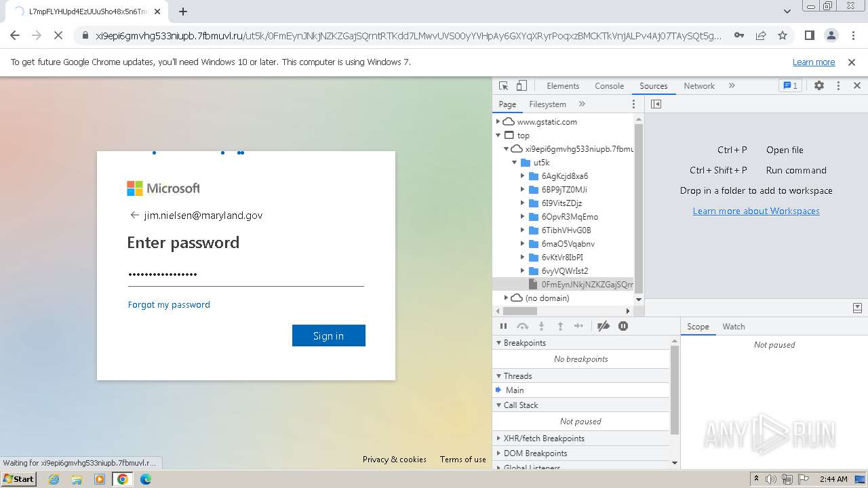868x488 pixels.
Task: Click the saved passwords key icon
Action: (x=739, y=35)
